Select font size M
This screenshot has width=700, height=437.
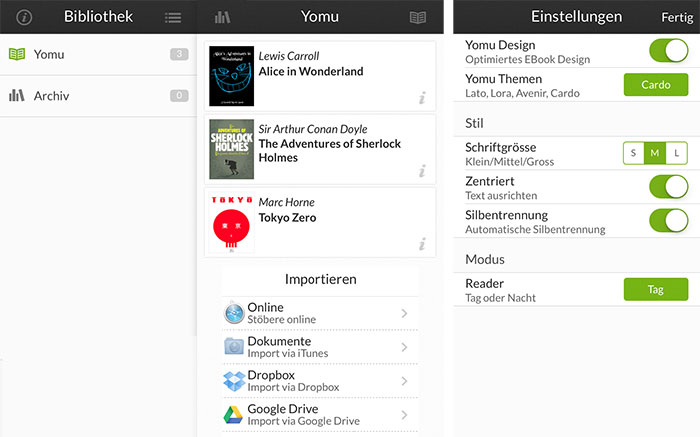655,153
